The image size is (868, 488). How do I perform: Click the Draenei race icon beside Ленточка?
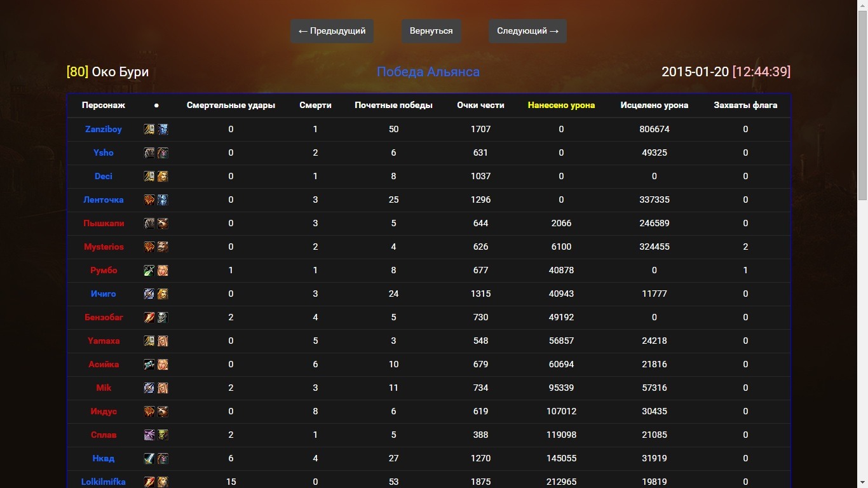point(163,200)
